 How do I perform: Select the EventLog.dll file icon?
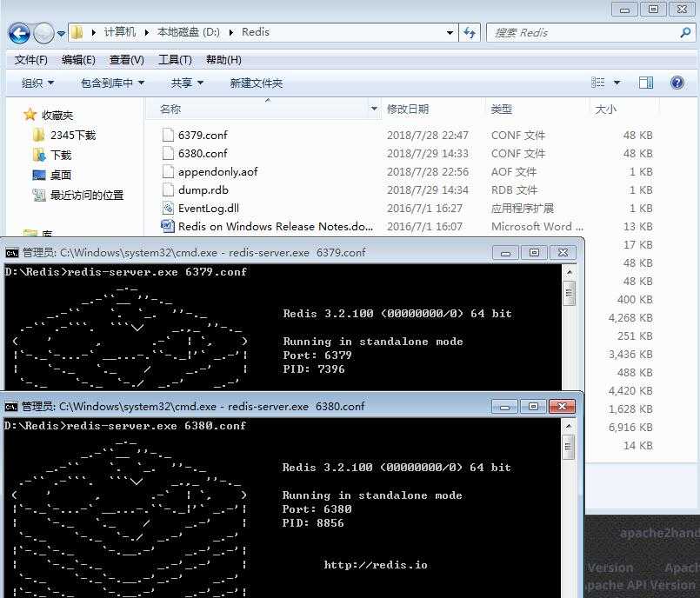point(168,208)
